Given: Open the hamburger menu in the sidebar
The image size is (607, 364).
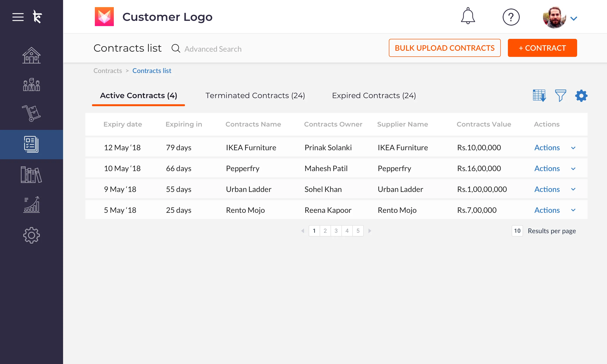Looking at the screenshot, I should 18,17.
